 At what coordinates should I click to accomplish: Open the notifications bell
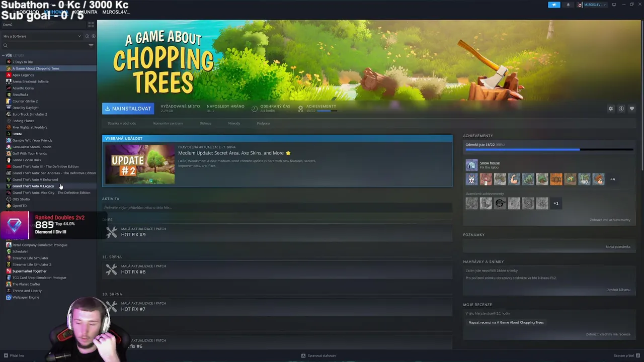[568, 5]
